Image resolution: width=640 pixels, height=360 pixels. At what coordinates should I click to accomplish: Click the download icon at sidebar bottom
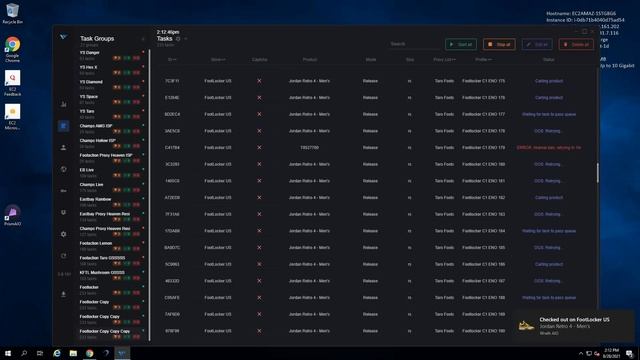coord(64,294)
